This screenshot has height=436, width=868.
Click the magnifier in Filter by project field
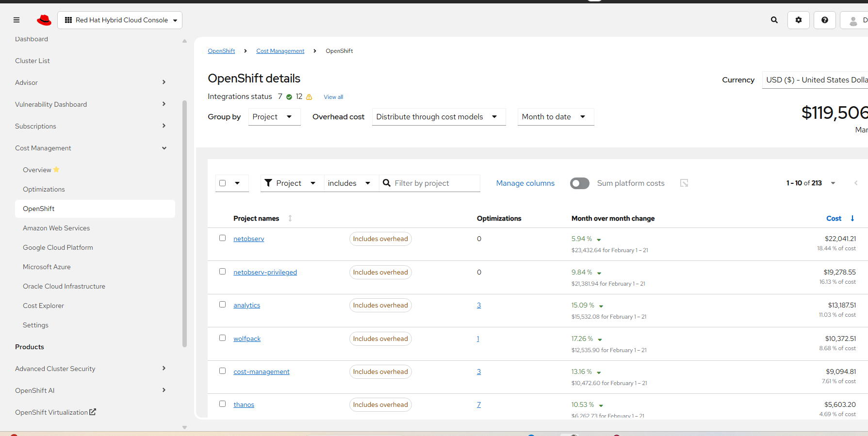[387, 183]
